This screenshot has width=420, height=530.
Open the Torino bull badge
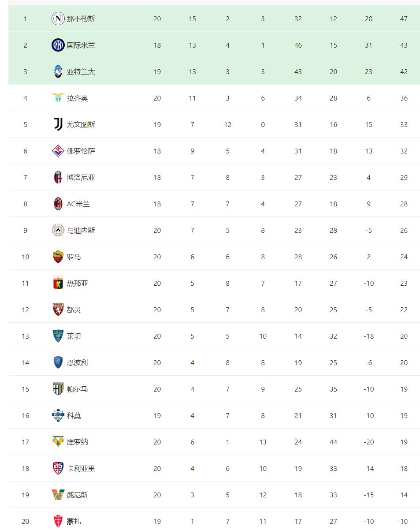click(58, 310)
